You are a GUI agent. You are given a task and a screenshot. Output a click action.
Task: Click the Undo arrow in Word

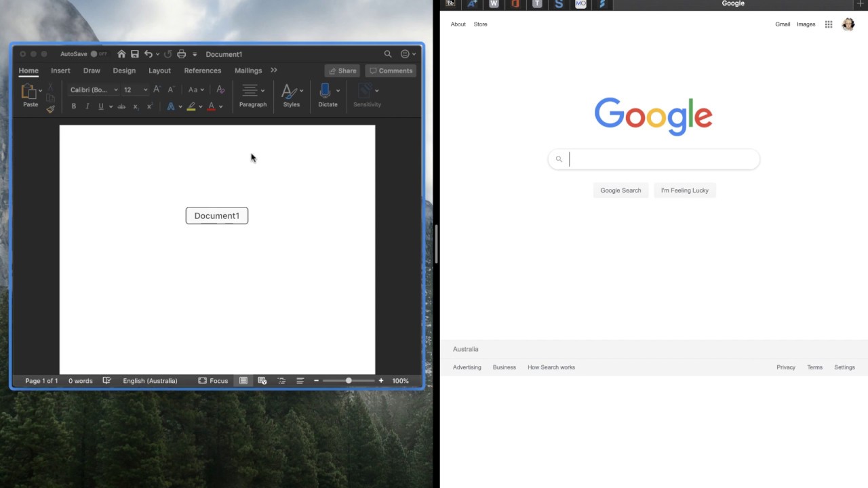click(x=149, y=54)
